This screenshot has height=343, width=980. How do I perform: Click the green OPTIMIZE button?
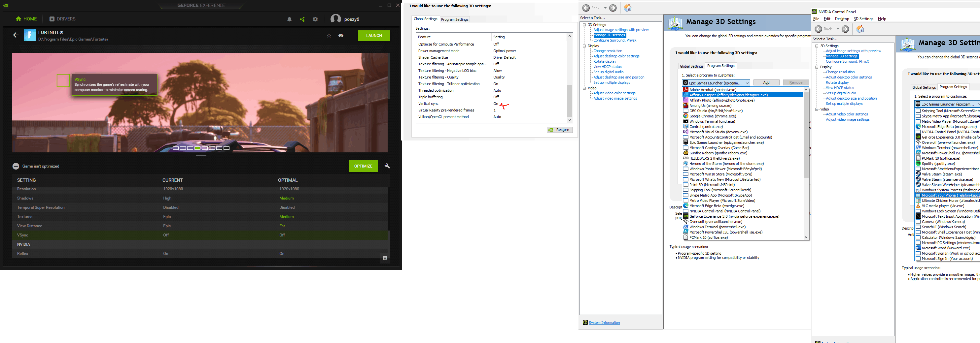click(x=363, y=166)
